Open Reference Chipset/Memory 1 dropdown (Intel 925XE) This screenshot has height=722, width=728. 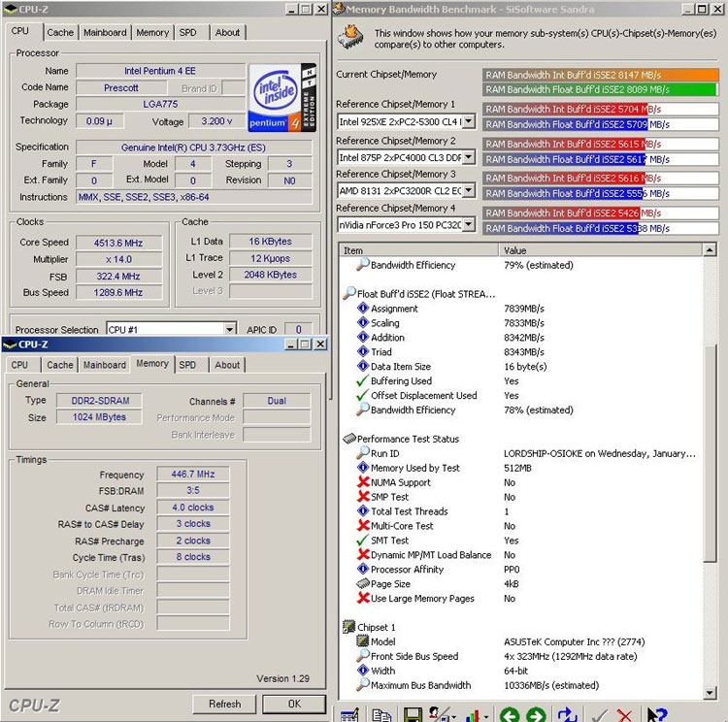pyautogui.click(x=469, y=121)
